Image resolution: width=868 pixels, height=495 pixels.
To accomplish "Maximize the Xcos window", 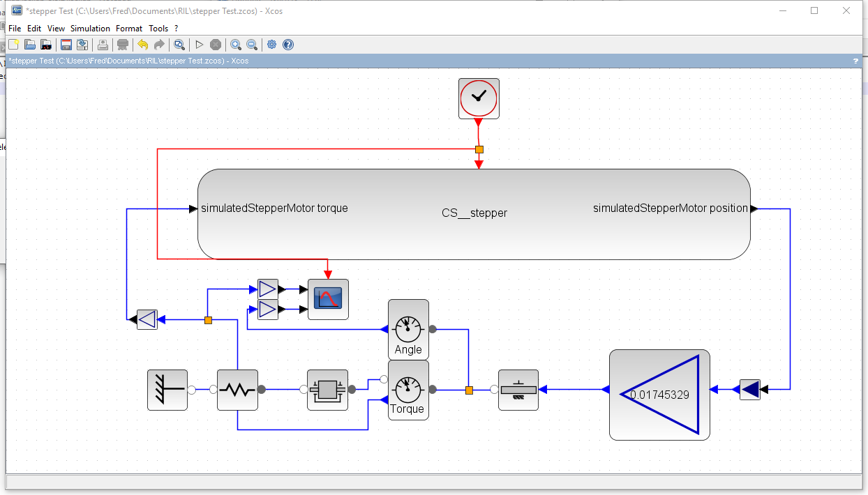I will pyautogui.click(x=814, y=10).
